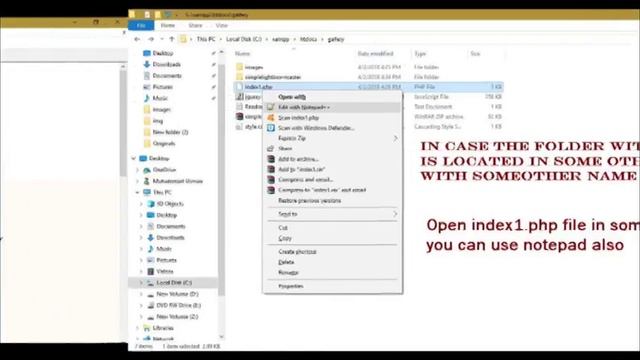
Task: Click the 3D Objects icon
Action: point(151,204)
